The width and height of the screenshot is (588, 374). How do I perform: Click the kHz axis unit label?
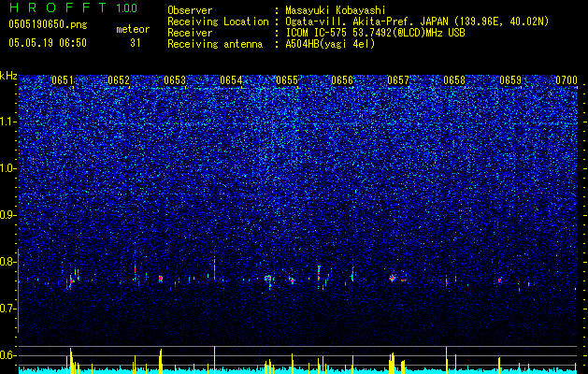[8, 76]
